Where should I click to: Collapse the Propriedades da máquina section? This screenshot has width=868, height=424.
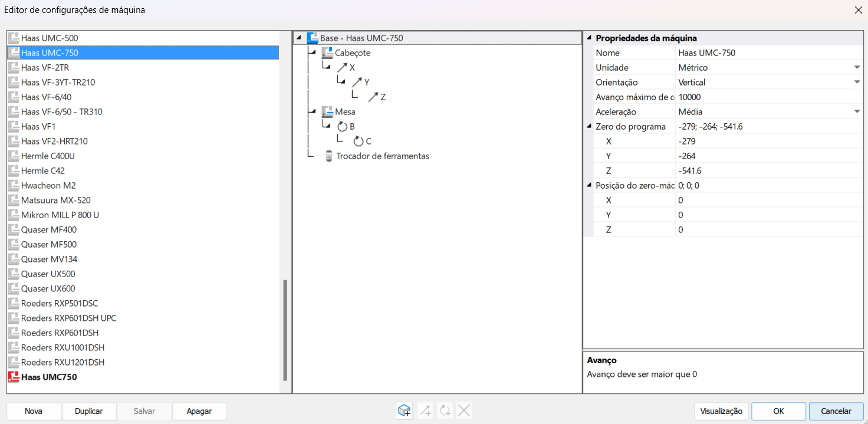[x=588, y=38]
